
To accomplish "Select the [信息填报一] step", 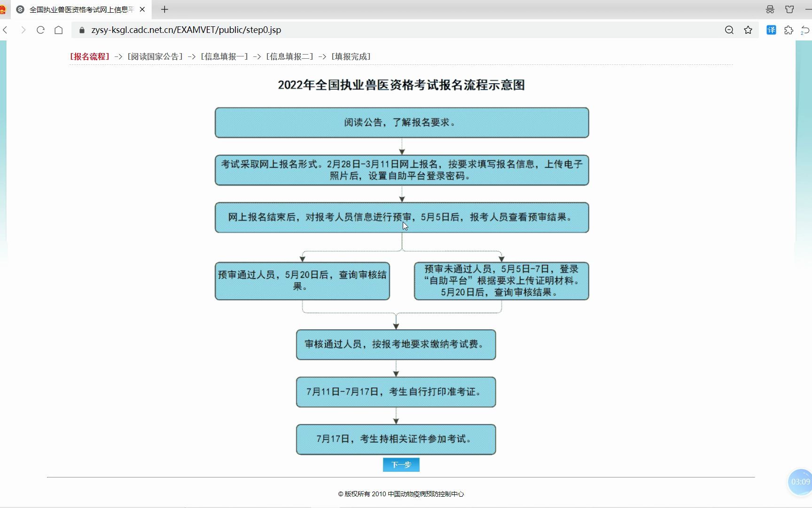I will pos(224,56).
